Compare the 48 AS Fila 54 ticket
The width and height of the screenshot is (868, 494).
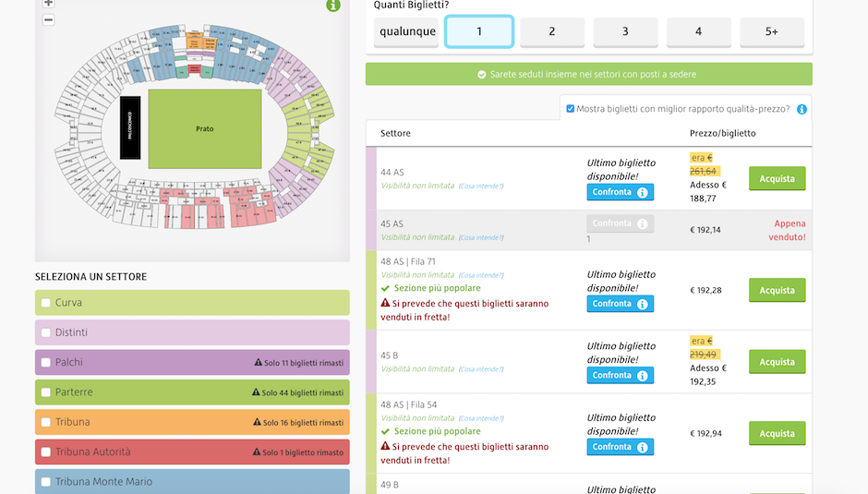click(620, 447)
